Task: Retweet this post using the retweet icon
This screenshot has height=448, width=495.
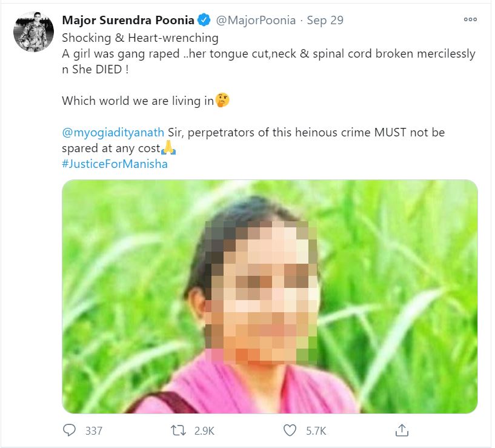Action: [x=178, y=430]
